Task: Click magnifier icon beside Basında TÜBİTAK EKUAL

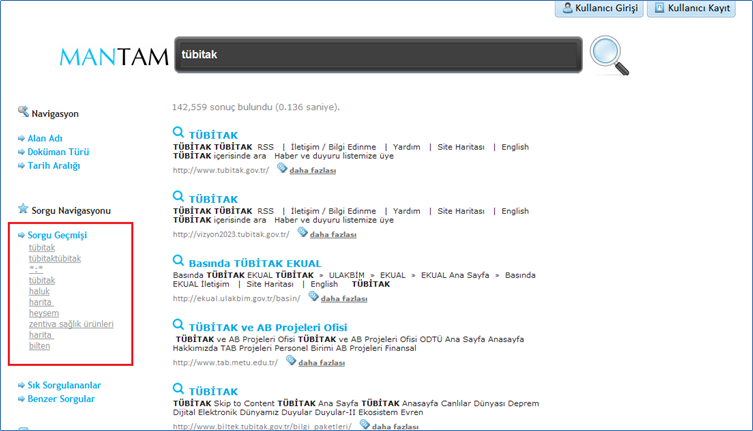Action: tap(178, 260)
